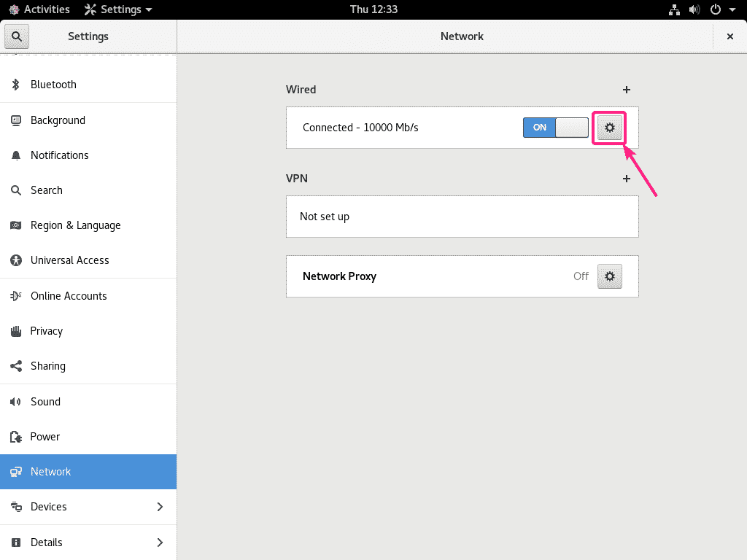747x560 pixels.
Task: Select Online Accounts in sidebar
Action: [69, 296]
